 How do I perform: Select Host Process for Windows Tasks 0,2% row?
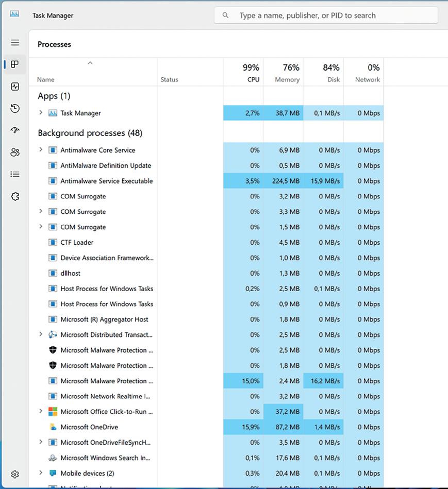tap(206, 289)
